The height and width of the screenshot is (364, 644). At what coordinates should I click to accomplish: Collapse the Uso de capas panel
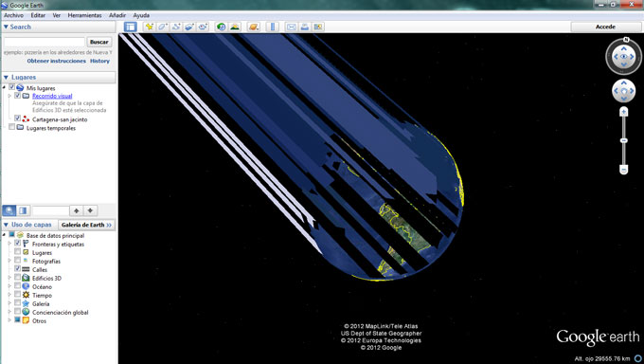(6, 225)
